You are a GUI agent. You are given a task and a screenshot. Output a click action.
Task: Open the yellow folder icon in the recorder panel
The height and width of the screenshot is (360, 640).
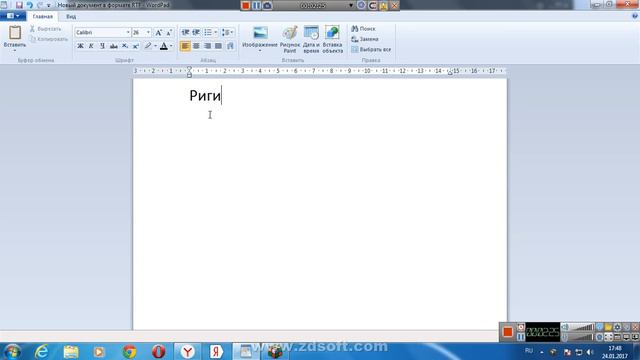609,327
